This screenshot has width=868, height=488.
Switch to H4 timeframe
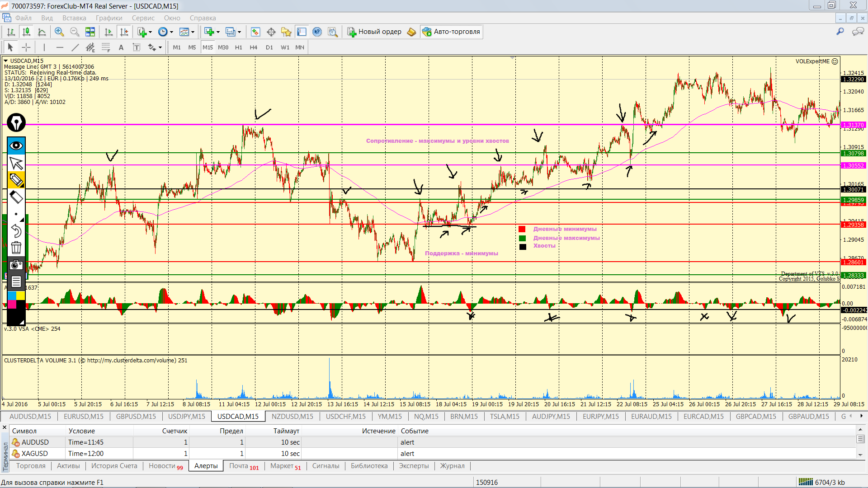[x=254, y=47]
